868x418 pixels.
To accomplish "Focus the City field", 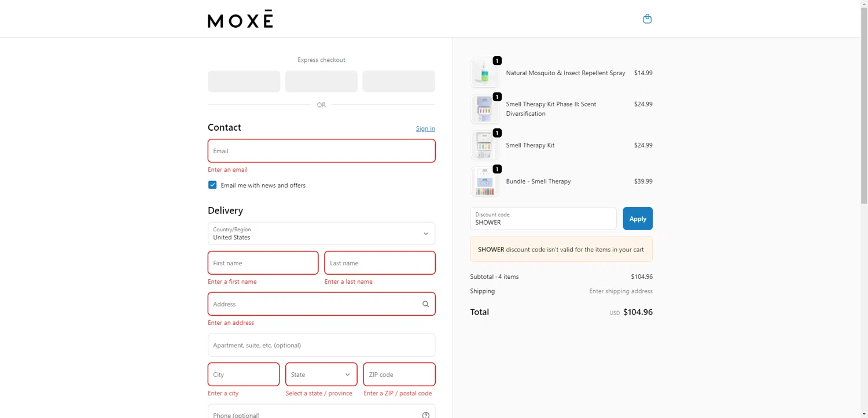I will pyautogui.click(x=244, y=375).
